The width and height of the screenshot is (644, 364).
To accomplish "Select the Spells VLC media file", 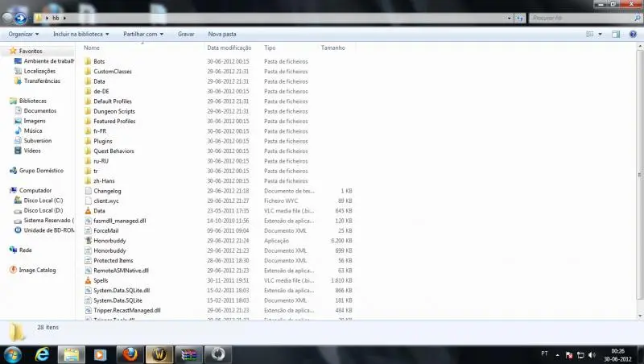I will point(101,279).
